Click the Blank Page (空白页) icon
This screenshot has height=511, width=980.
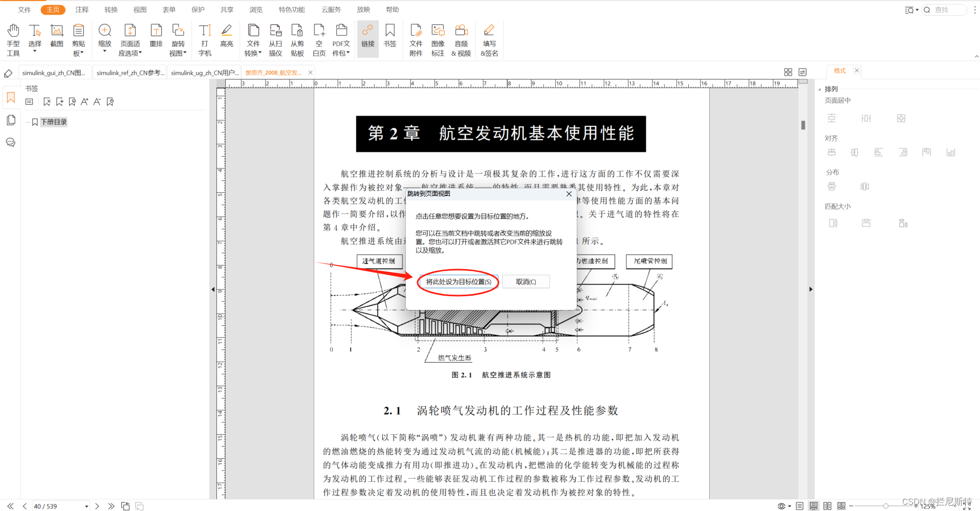pos(319,39)
